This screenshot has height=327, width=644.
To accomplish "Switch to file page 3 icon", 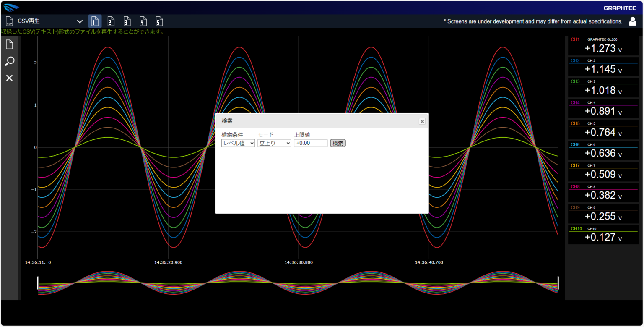I will point(127,21).
